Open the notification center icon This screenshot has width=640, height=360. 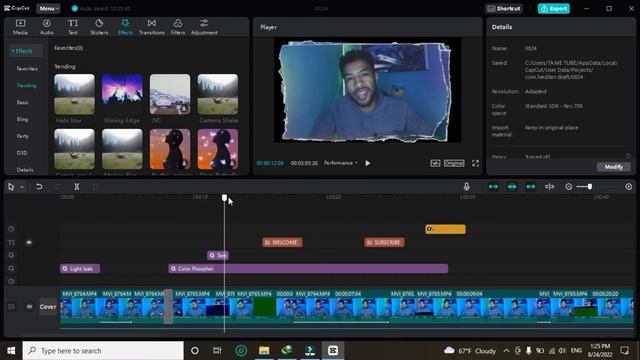point(624,351)
